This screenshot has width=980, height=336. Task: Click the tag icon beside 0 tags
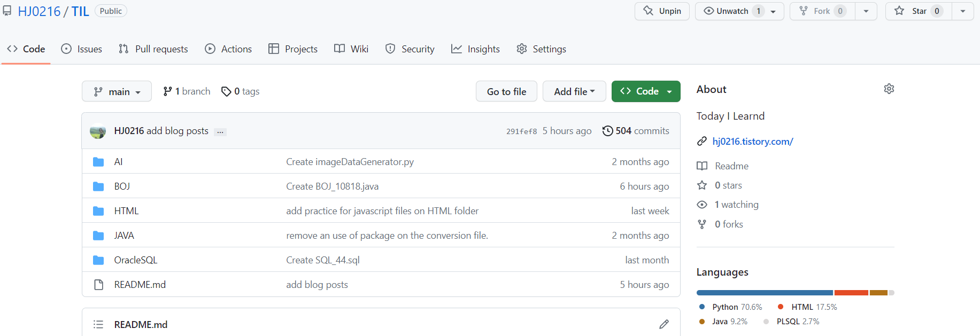[226, 91]
